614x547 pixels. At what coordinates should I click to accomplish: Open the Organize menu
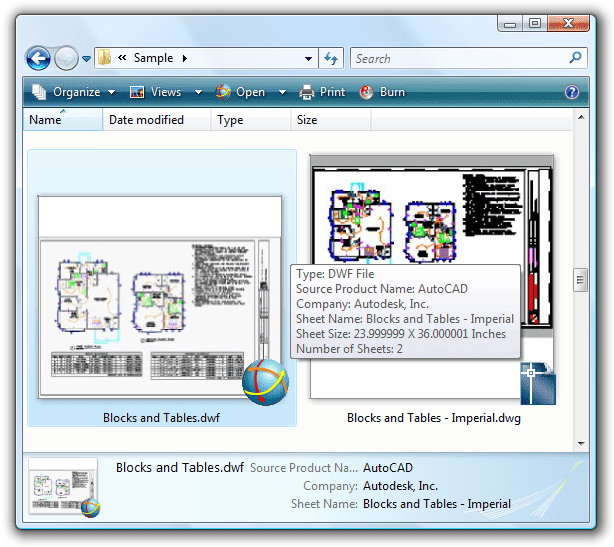(x=74, y=92)
